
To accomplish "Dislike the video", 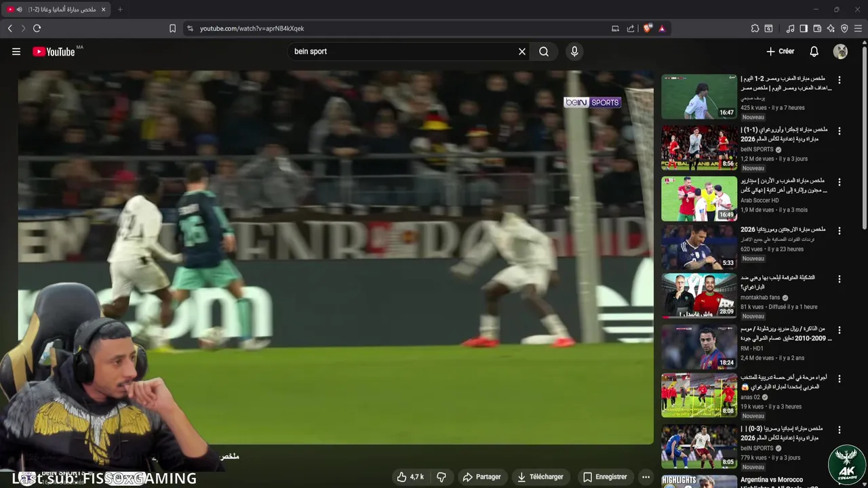I will (x=441, y=477).
